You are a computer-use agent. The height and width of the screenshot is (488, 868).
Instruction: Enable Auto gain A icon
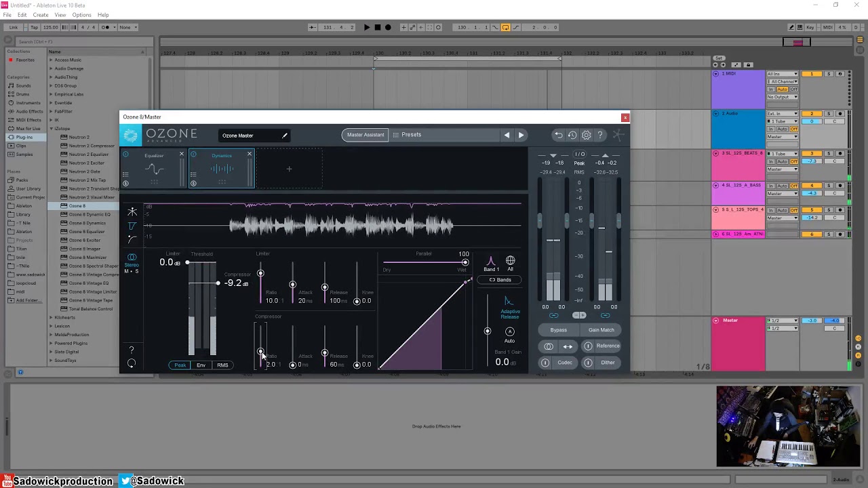[509, 331]
